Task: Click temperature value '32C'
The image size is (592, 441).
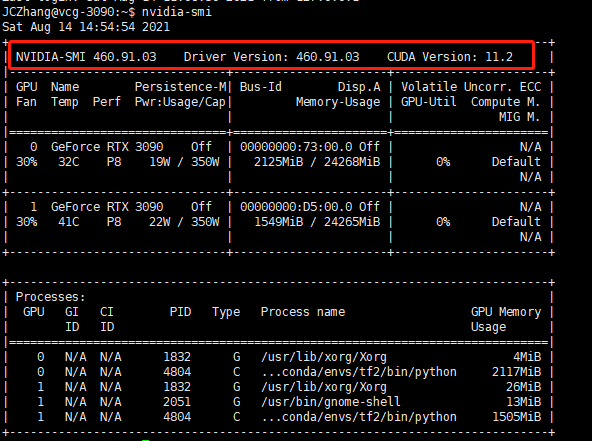Action: coord(69,162)
